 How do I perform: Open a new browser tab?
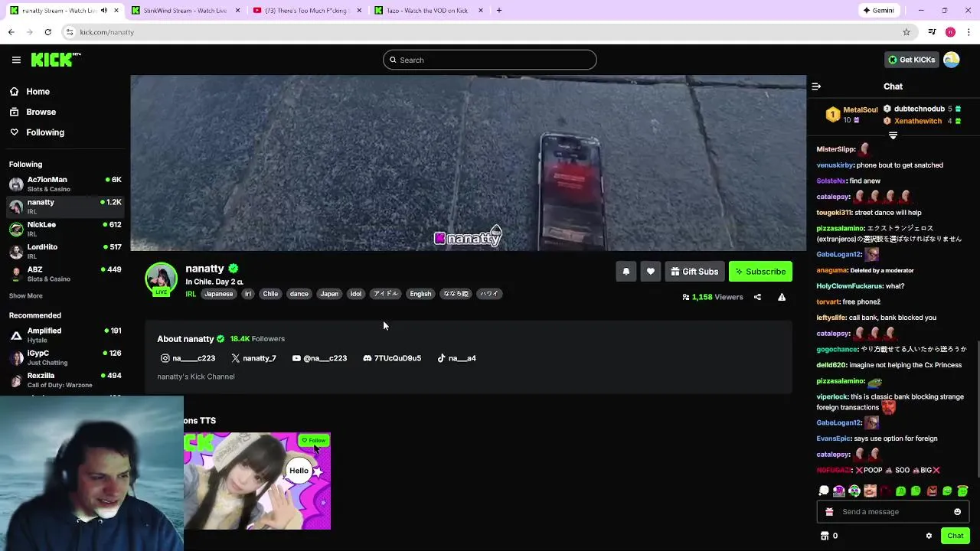point(499,11)
